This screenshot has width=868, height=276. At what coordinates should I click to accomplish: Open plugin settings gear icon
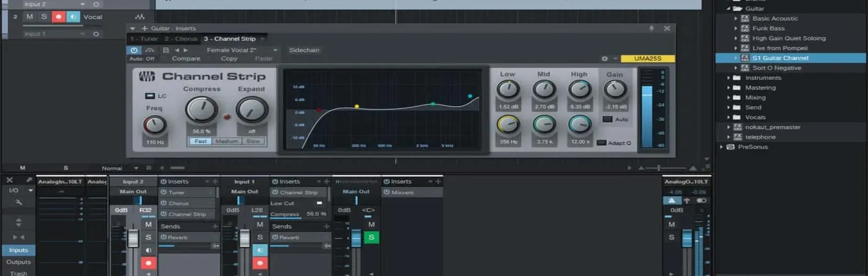[x=605, y=59]
